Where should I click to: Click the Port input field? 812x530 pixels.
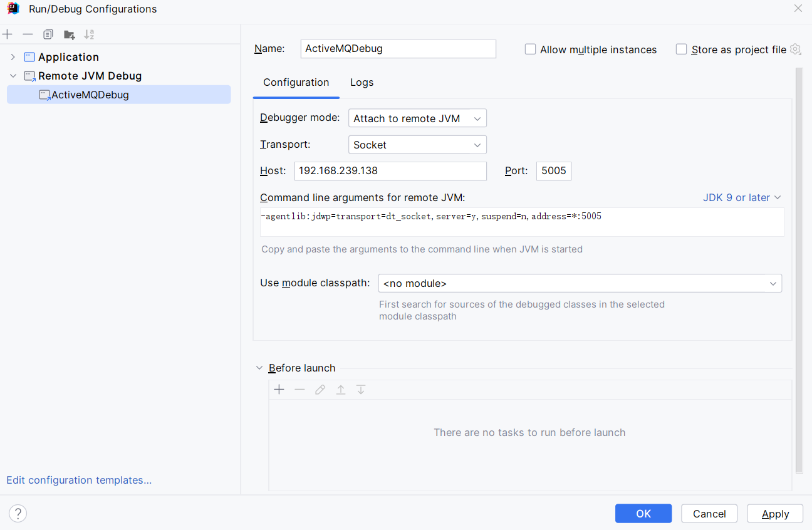(x=554, y=171)
